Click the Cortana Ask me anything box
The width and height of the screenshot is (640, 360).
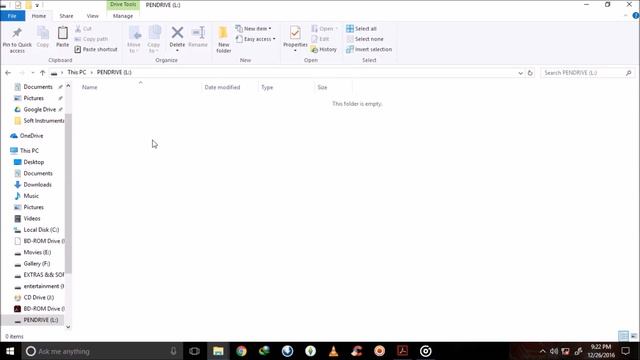coord(101,351)
